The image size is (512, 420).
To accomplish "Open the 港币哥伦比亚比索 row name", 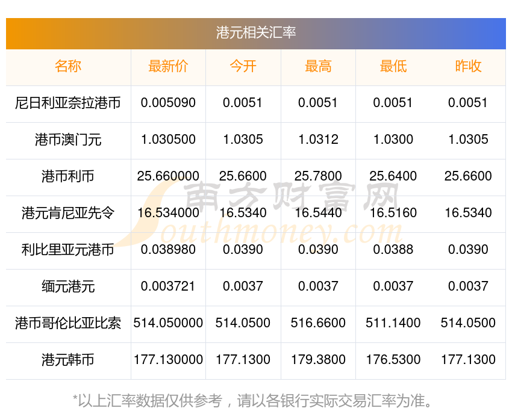I will (68, 323).
